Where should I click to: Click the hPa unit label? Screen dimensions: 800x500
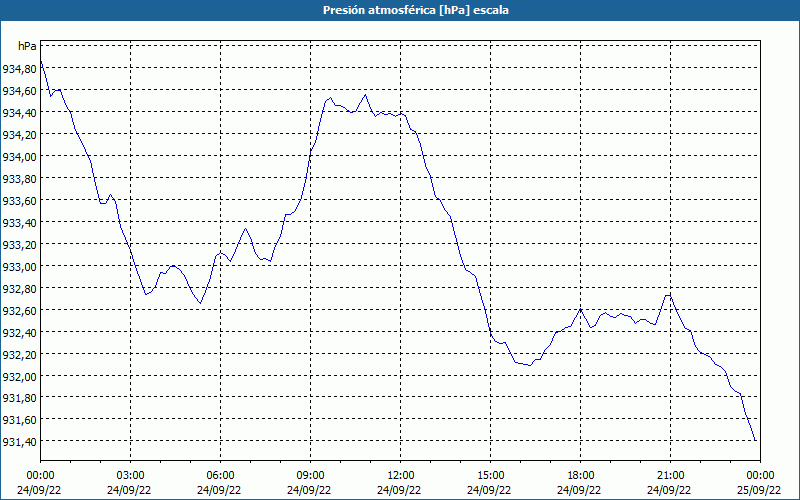[x=27, y=46]
